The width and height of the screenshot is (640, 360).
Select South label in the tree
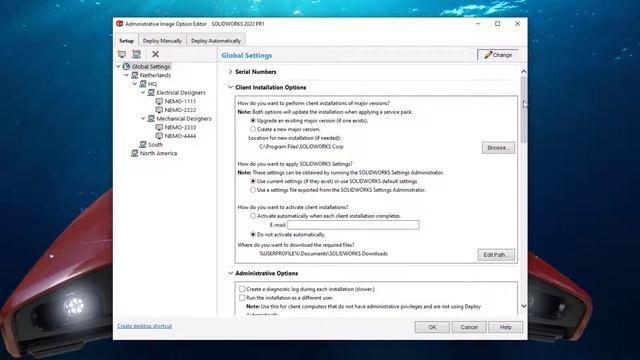coord(155,144)
